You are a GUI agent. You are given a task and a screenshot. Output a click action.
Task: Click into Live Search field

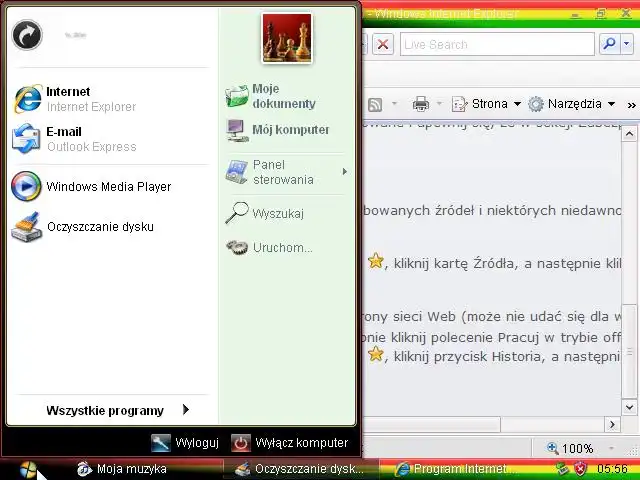point(497,44)
